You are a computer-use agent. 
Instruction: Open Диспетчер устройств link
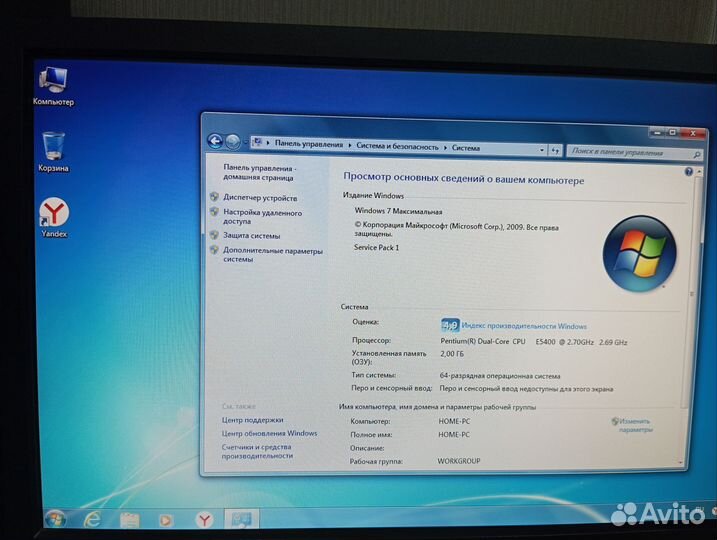pos(260,198)
